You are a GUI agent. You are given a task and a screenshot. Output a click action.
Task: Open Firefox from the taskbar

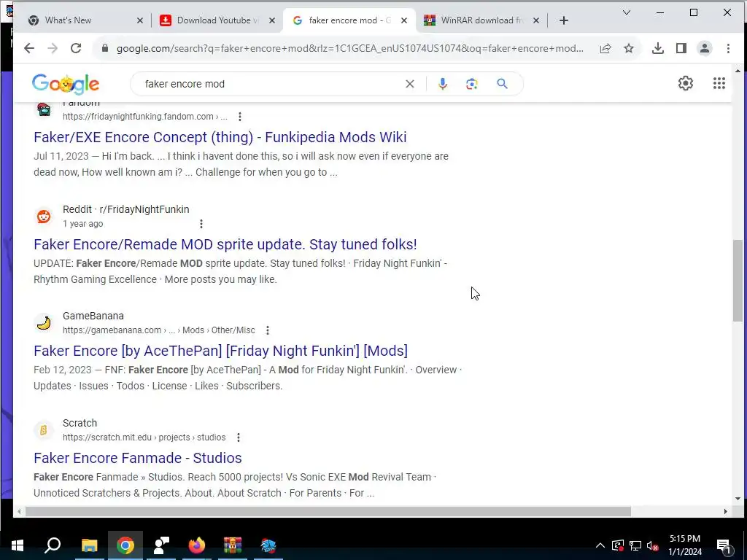196,545
